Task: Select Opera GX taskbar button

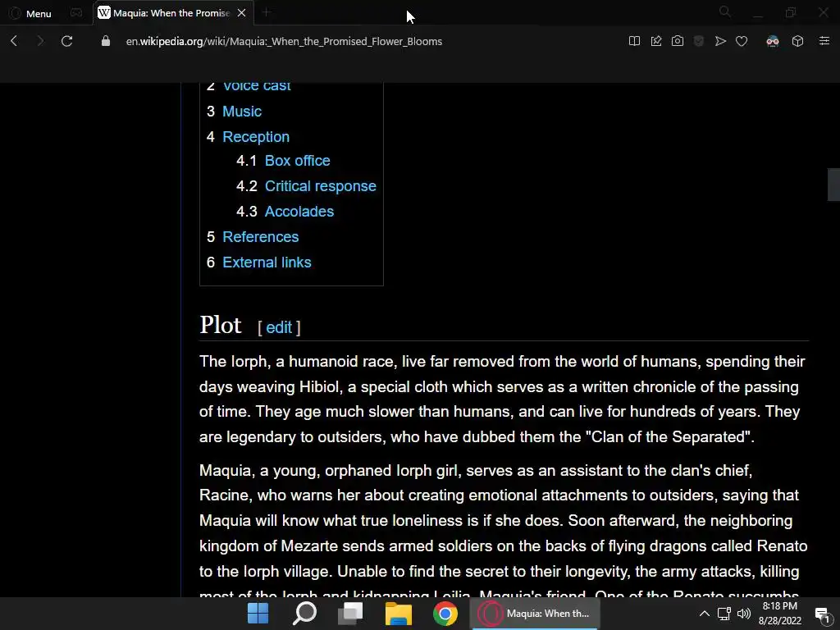Action: coord(535,614)
